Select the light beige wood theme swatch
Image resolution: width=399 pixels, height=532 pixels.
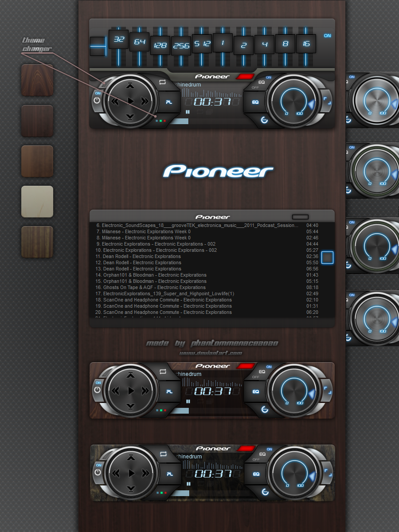pyautogui.click(x=37, y=201)
